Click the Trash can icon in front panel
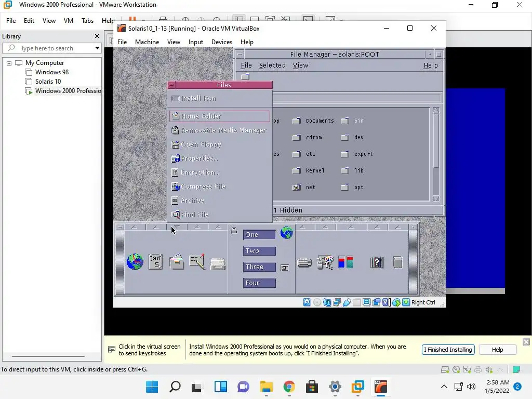The height and width of the screenshot is (399, 532). point(397,262)
